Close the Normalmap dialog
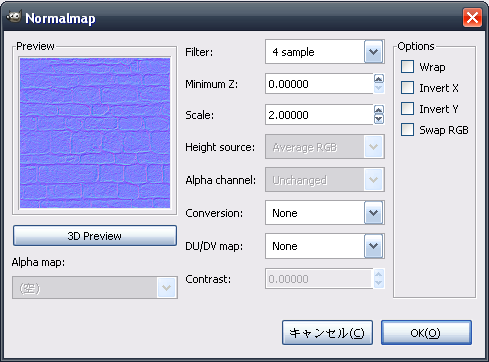This screenshot has width=489, height=362. click(x=472, y=17)
